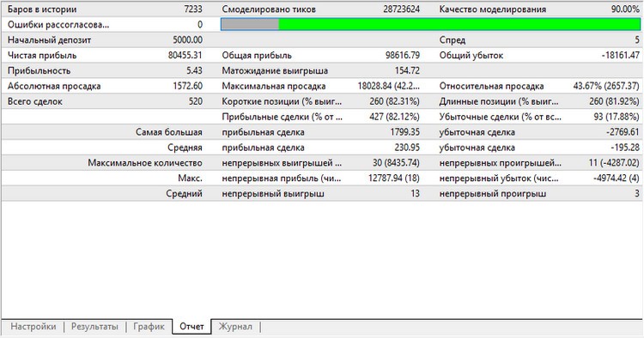The image size is (644, 338).
Task: Select the value 260 (81.92%)
Action: click(615, 101)
